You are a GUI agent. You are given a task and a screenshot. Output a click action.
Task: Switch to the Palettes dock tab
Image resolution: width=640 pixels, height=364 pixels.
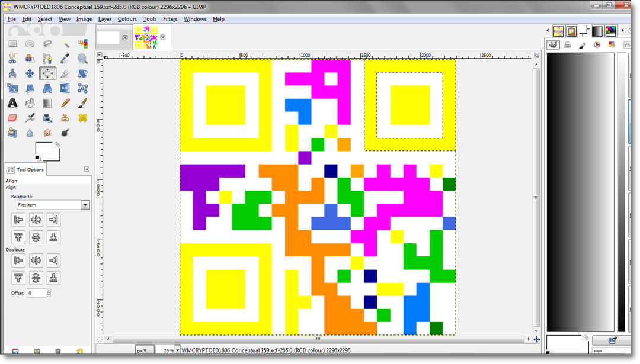pyautogui.click(x=611, y=31)
